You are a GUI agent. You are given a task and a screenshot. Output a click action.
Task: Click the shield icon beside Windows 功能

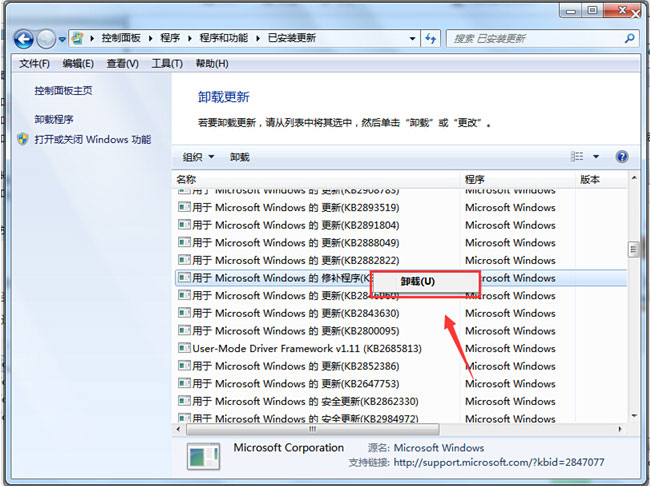pos(23,139)
